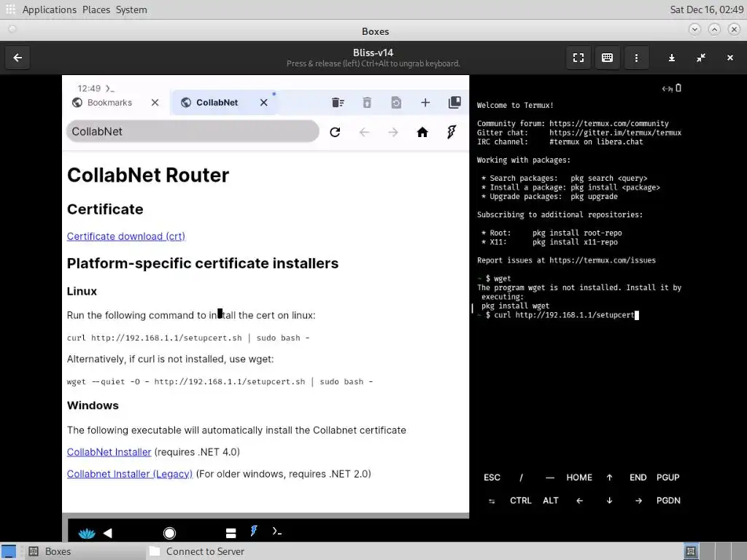
Task: Tap the tab key icon in Termux
Action: pos(492,501)
